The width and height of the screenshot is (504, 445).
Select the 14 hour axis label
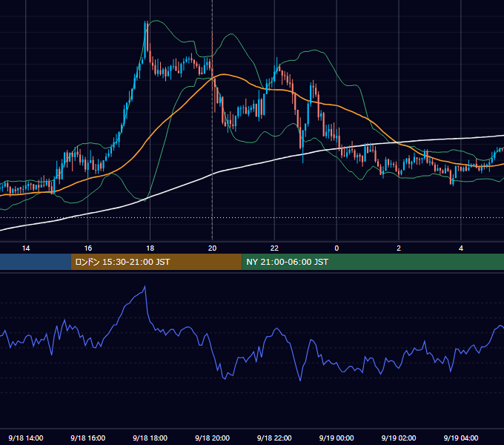[26, 248]
